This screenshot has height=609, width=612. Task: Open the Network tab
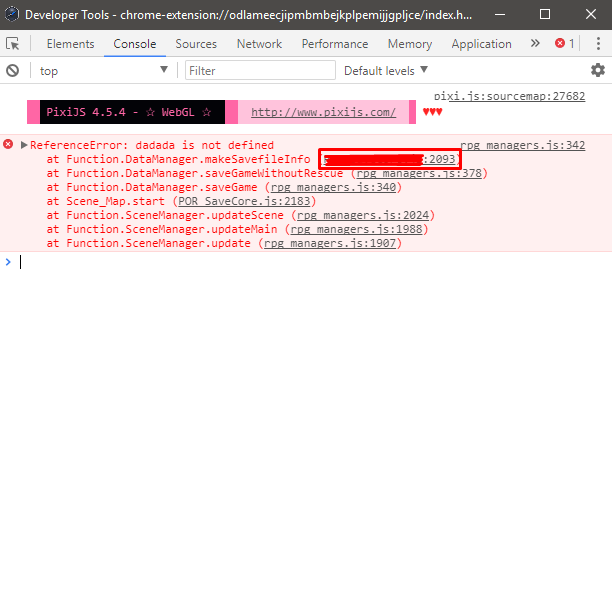click(x=259, y=44)
